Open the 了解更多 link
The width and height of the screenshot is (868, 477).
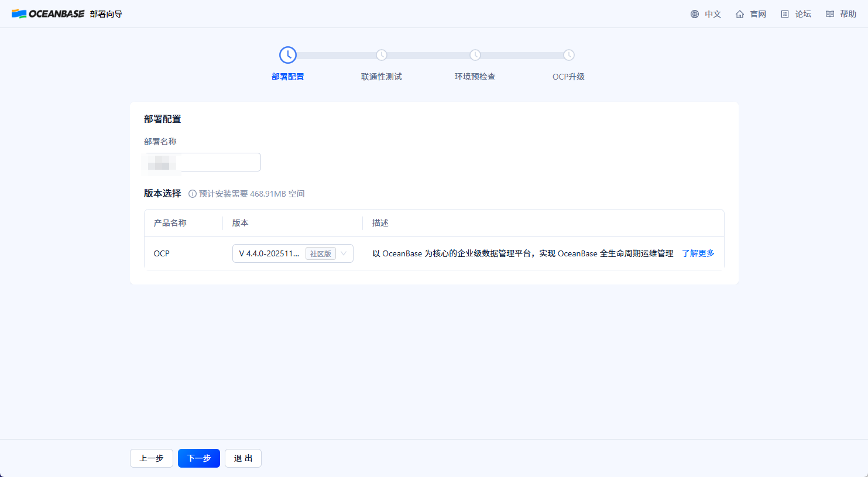pos(698,253)
